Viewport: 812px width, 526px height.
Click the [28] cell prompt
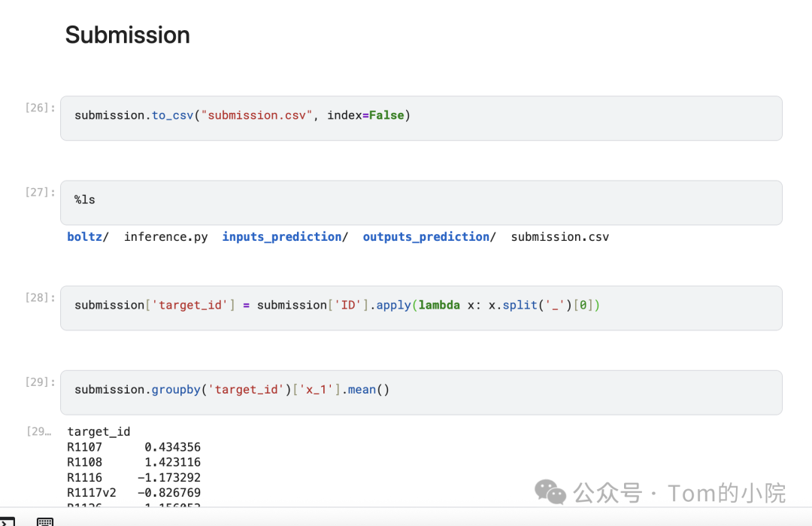pyautogui.click(x=40, y=297)
